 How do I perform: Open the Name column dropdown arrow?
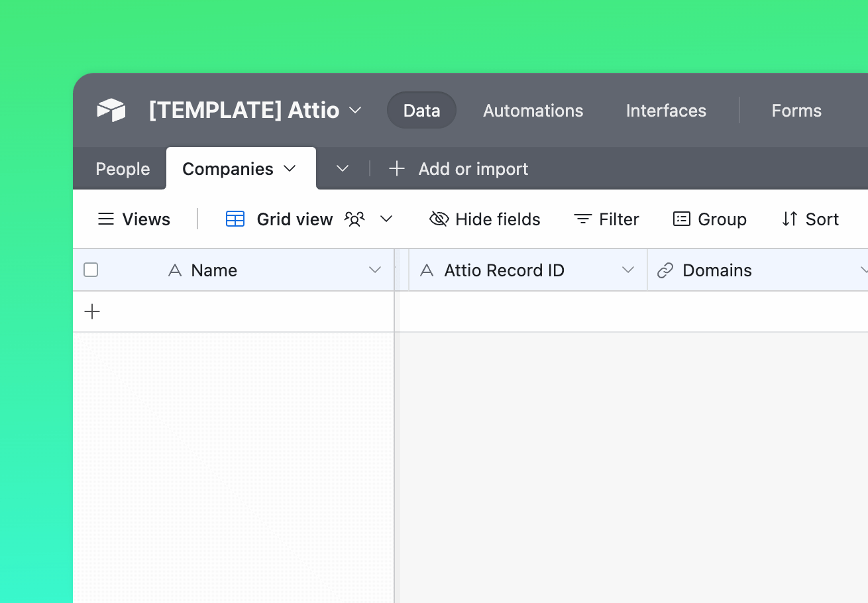pos(375,270)
